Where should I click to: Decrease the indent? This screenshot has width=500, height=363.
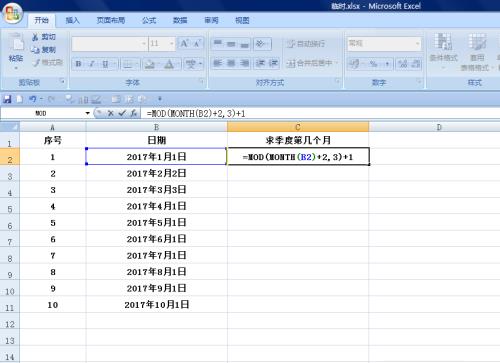[260, 63]
